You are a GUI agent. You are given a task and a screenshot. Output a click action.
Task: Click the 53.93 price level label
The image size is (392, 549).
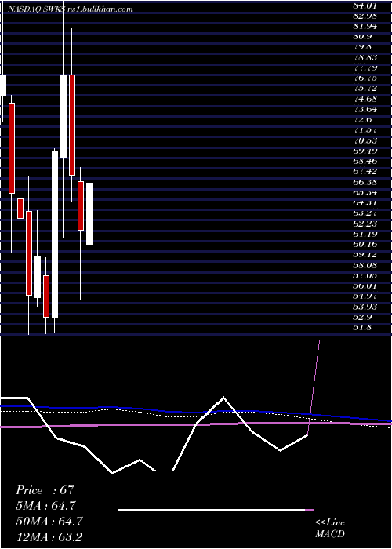point(365,307)
